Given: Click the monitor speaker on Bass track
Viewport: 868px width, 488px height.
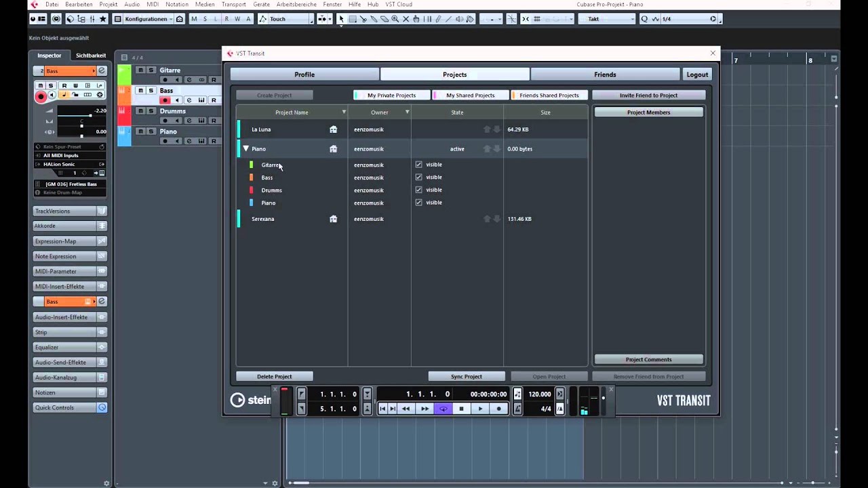Looking at the screenshot, I should (x=177, y=100).
